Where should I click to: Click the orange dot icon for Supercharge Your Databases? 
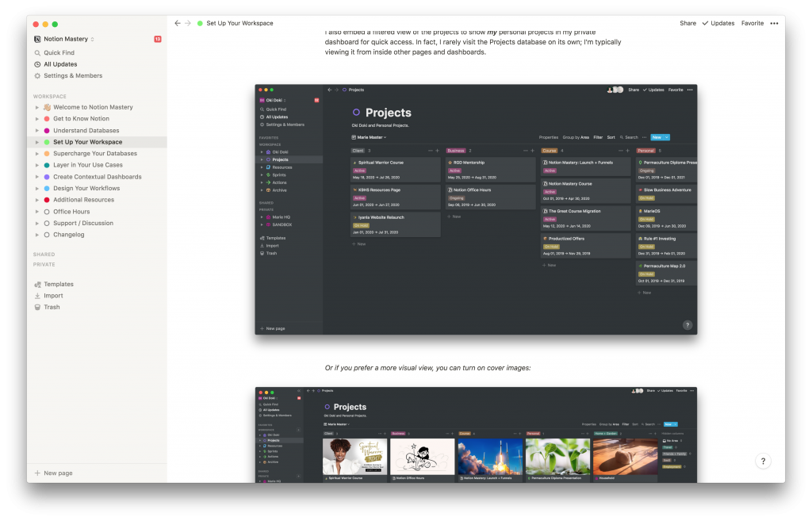(x=47, y=153)
